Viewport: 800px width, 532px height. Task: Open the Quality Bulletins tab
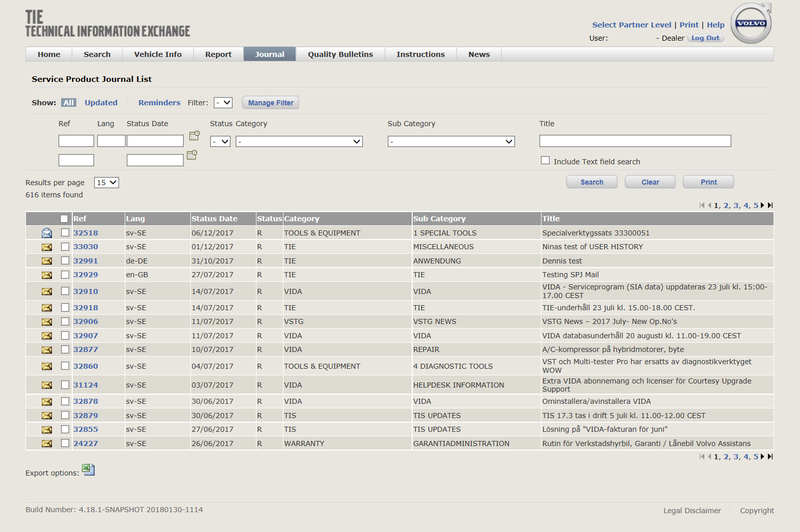[x=340, y=54]
